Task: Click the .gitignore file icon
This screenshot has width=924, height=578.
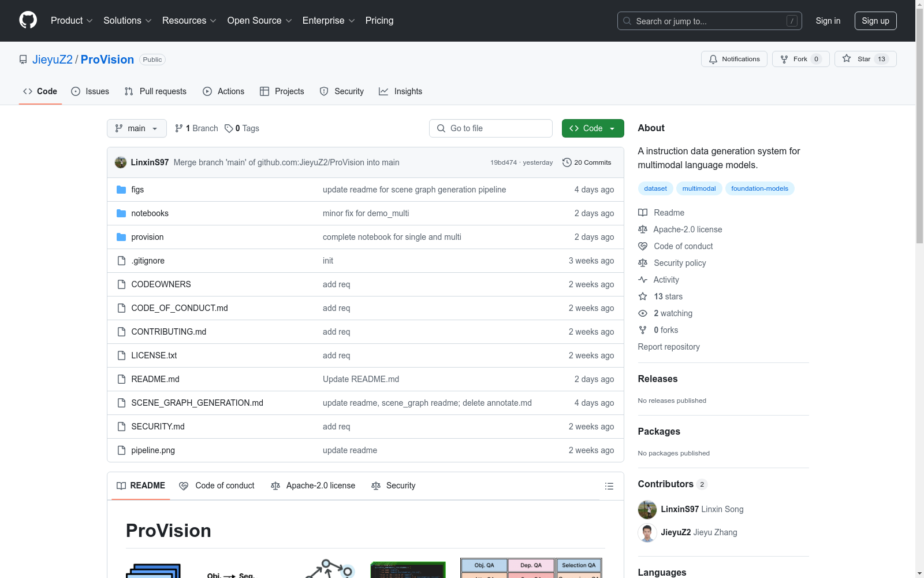Action: click(121, 261)
